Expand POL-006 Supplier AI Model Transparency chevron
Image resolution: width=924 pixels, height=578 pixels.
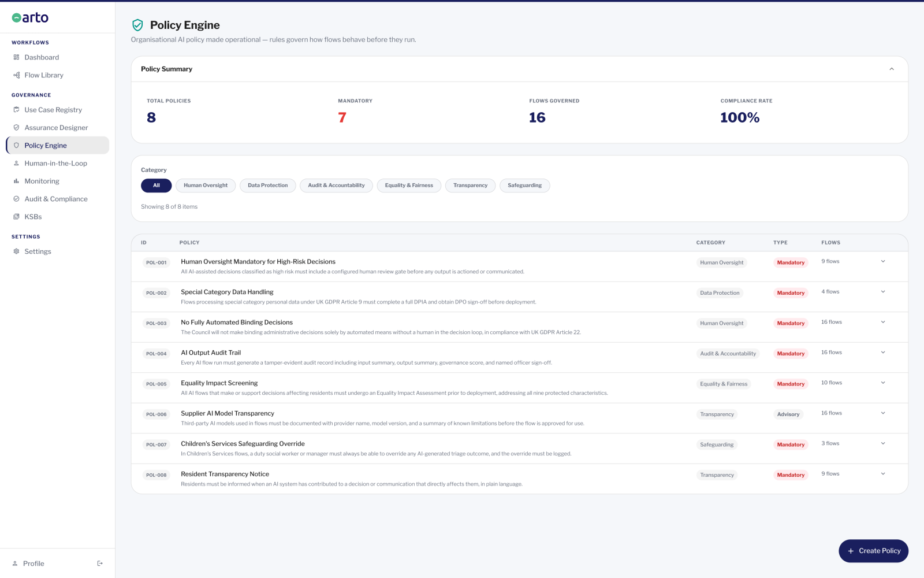coord(883,413)
